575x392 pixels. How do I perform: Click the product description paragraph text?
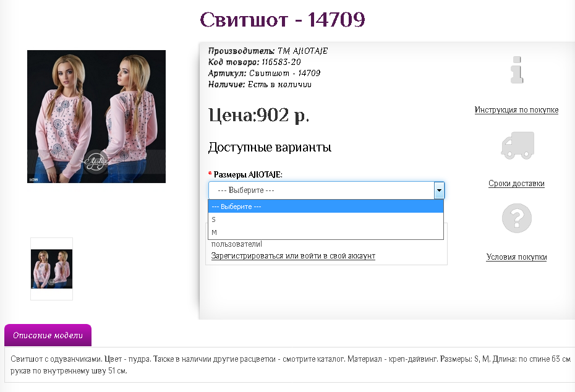point(291,365)
